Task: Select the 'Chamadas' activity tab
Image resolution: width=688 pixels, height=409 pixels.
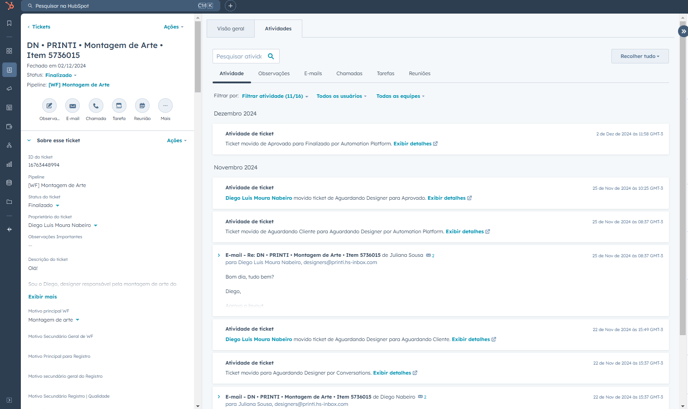Action: pos(349,73)
